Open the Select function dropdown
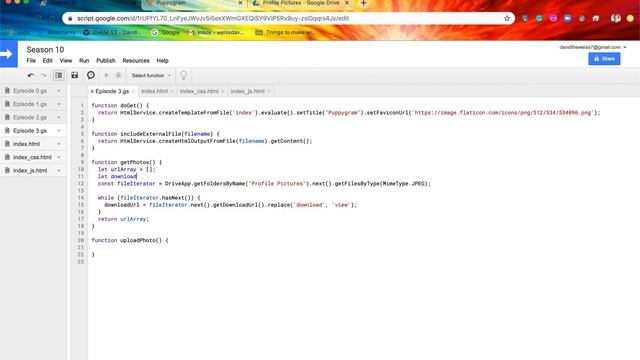 tap(151, 76)
